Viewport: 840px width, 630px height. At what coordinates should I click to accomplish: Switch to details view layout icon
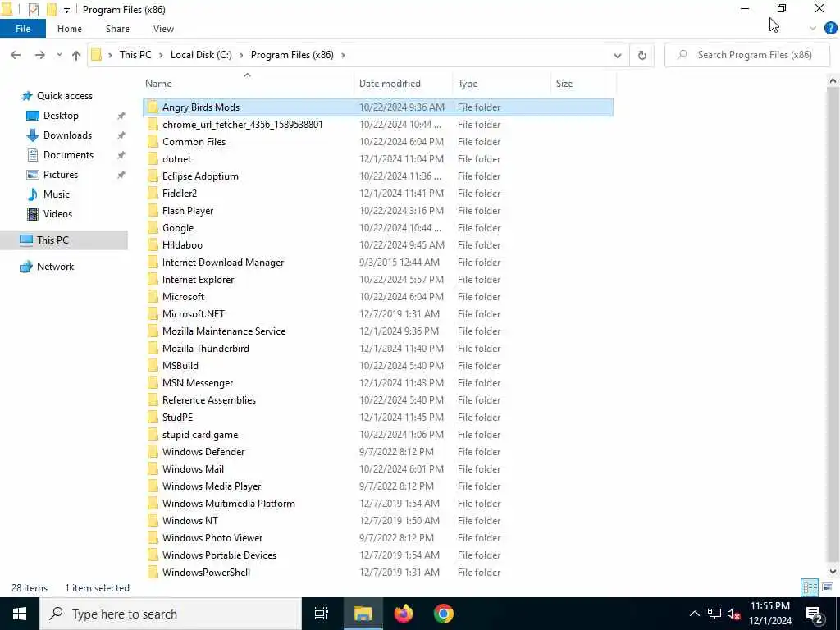810,587
